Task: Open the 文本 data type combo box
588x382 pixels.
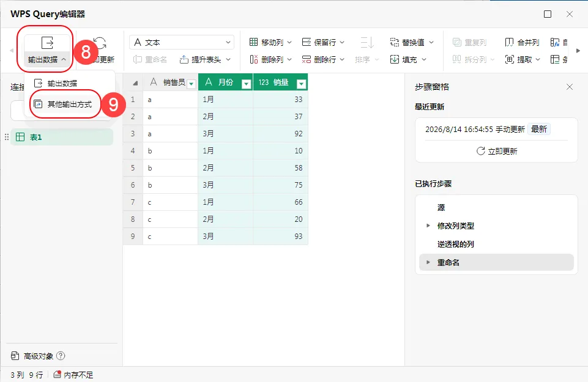Action: pos(182,42)
